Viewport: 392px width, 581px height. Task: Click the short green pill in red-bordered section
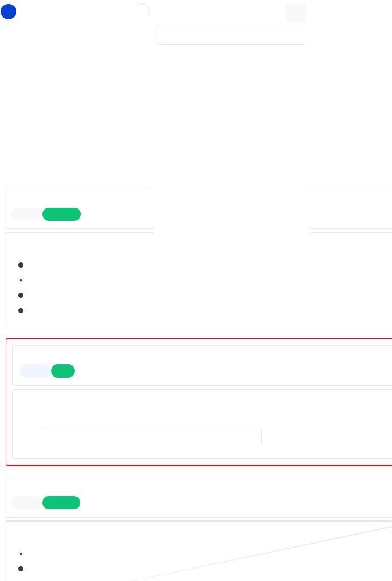63,371
